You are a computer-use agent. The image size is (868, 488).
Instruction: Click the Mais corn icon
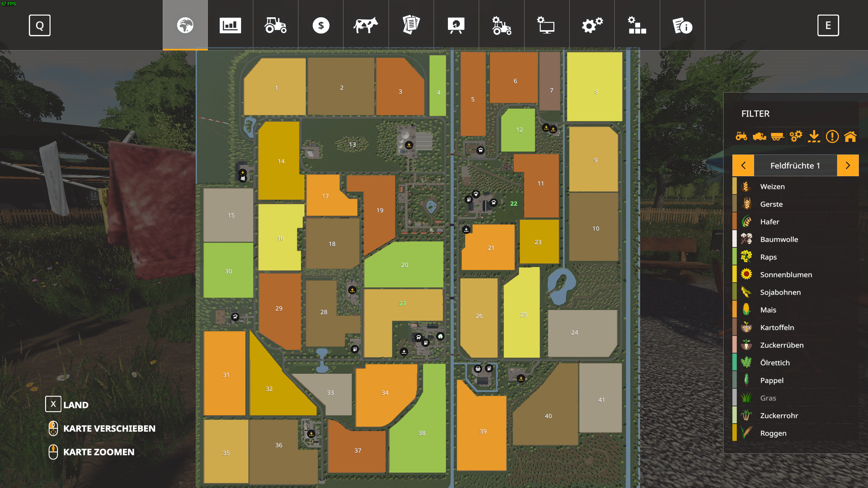[746, 310]
